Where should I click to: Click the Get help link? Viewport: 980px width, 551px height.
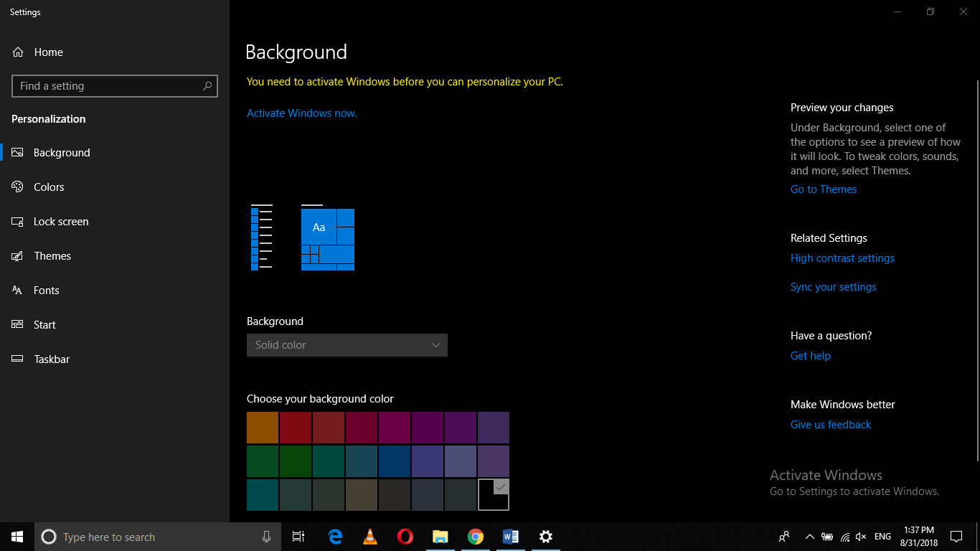(811, 356)
